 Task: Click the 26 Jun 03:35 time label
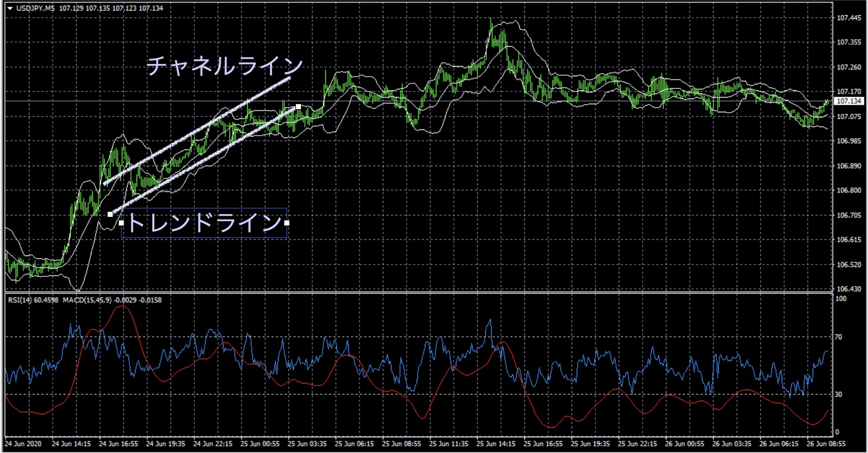(x=732, y=444)
